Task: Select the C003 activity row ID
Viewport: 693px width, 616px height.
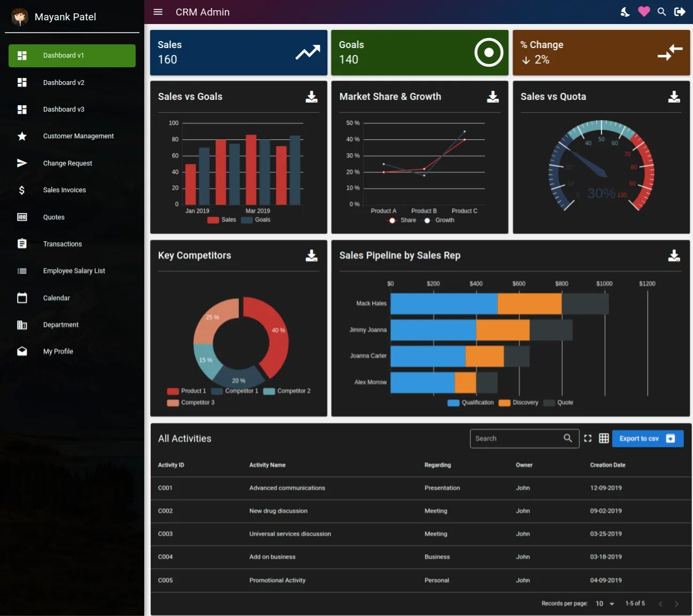Action: click(166, 534)
